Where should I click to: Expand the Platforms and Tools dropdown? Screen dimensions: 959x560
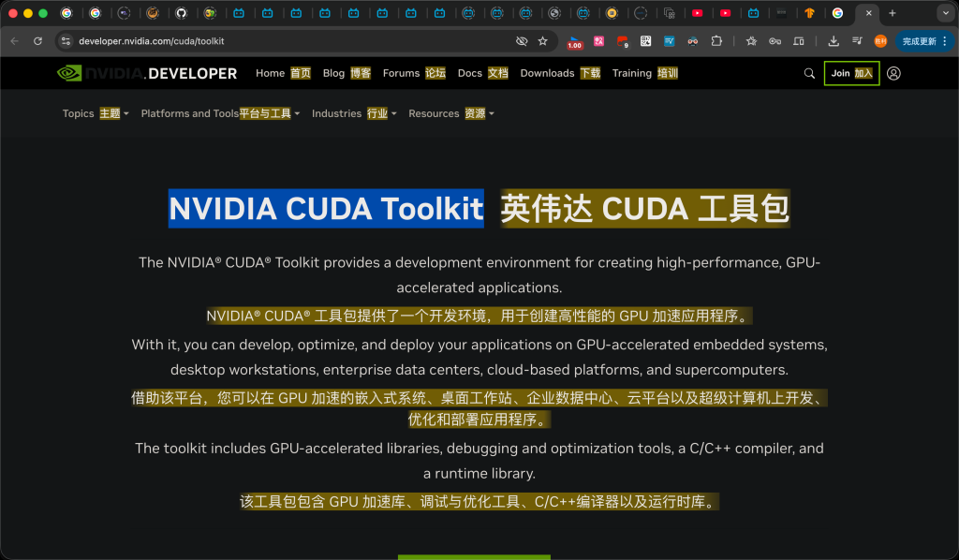point(220,113)
